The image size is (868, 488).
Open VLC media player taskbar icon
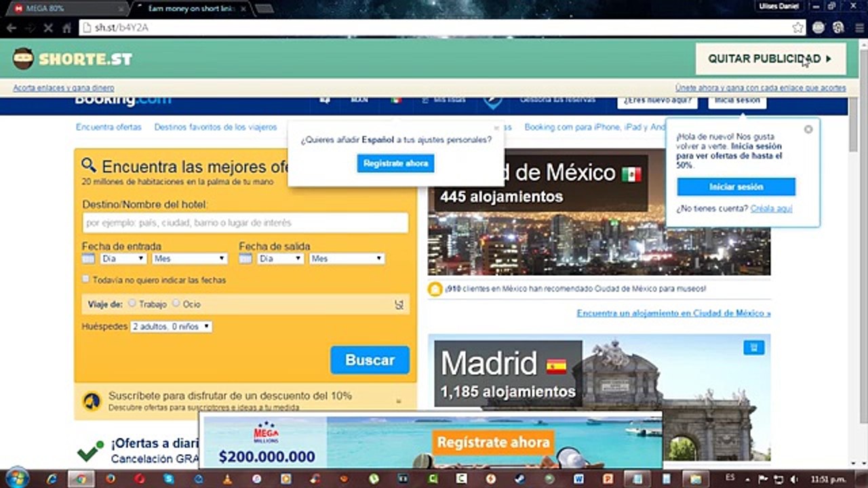227,479
